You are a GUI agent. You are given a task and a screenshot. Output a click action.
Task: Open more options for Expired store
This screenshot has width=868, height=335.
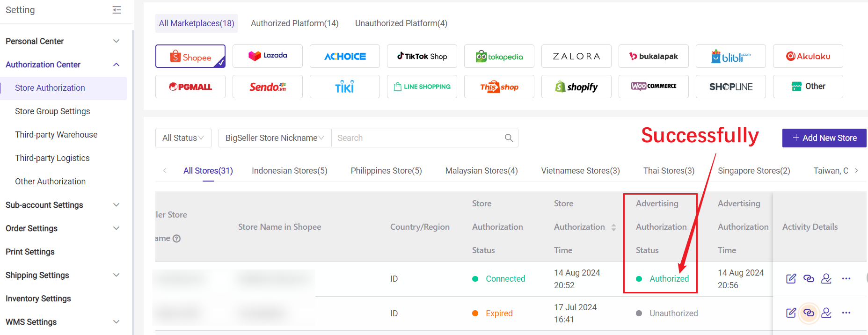(846, 313)
